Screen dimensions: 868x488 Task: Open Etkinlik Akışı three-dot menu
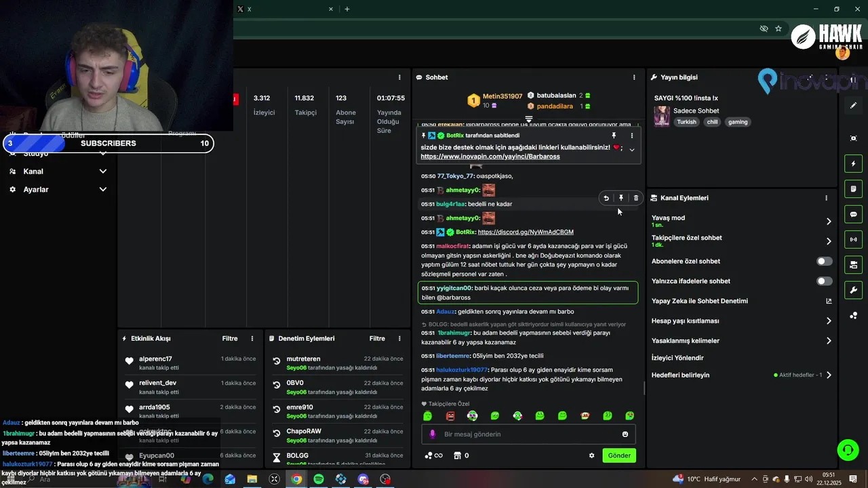tap(252, 338)
